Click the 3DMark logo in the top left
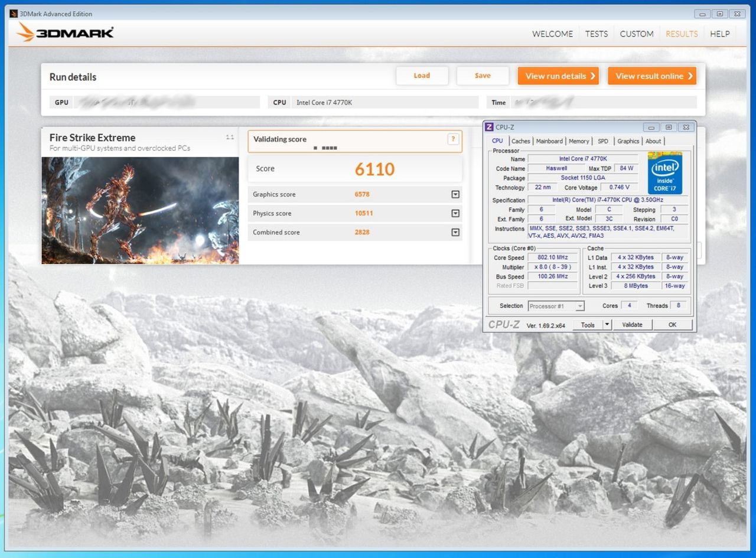This screenshot has height=558, width=756. click(x=65, y=32)
